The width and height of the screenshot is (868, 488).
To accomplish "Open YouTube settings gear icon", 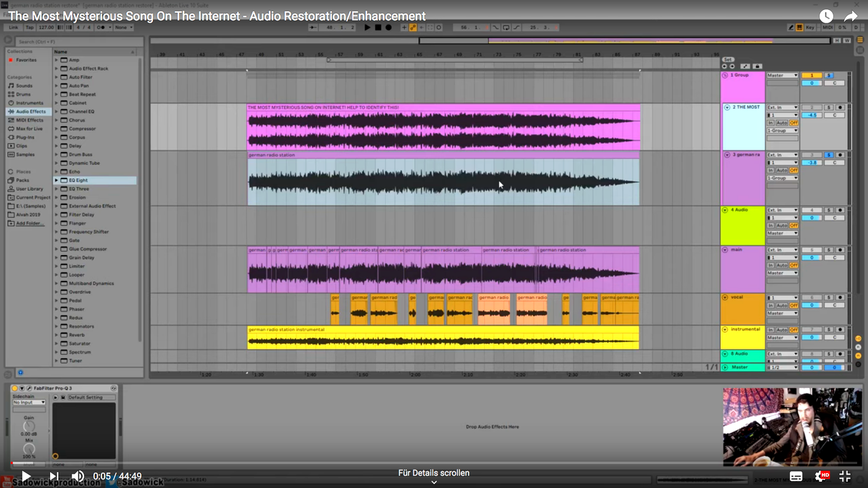I will click(821, 476).
